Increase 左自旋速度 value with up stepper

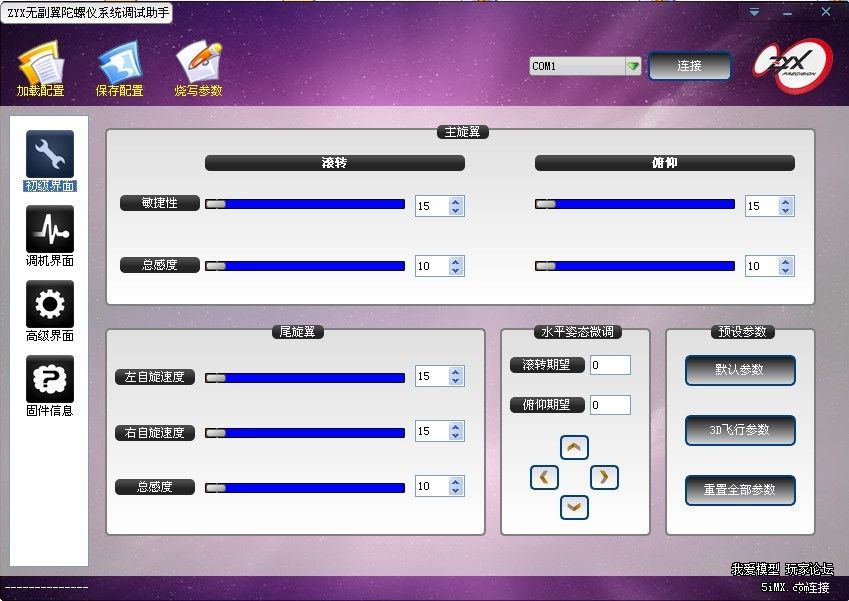[456, 371]
